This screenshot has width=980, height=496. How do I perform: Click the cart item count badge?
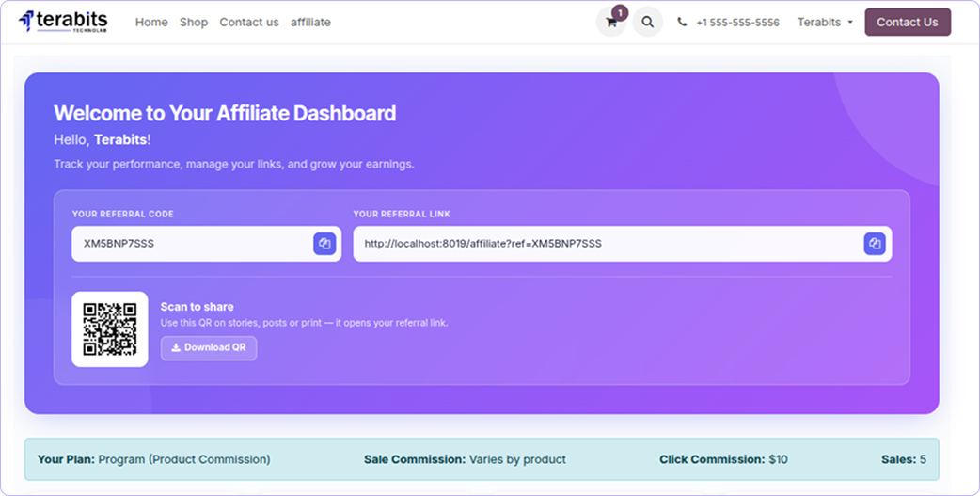620,12
